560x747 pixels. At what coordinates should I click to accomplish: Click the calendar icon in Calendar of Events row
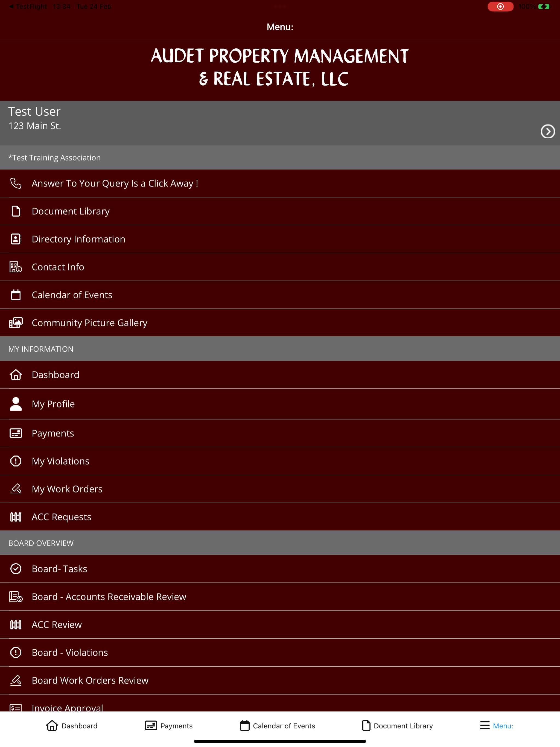point(16,295)
